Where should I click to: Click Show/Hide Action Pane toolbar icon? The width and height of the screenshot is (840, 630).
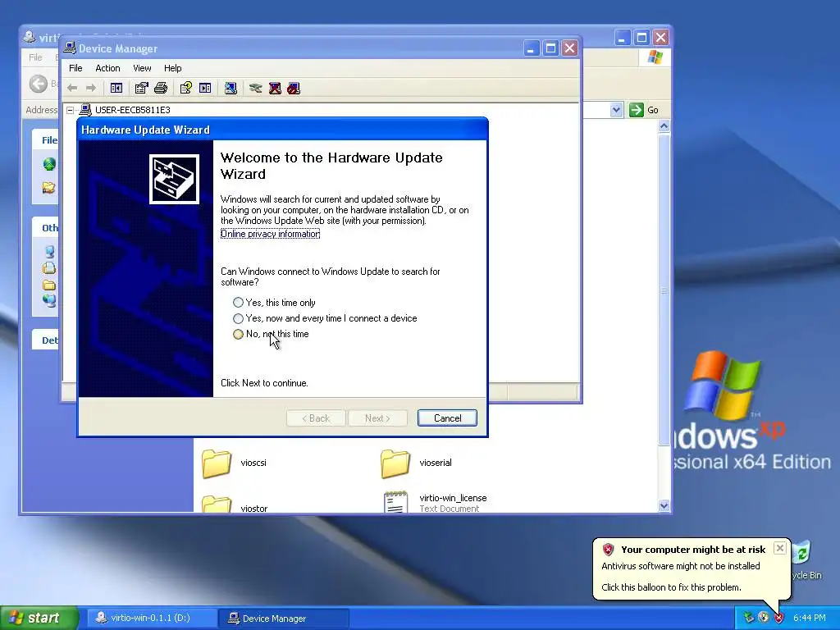click(205, 88)
